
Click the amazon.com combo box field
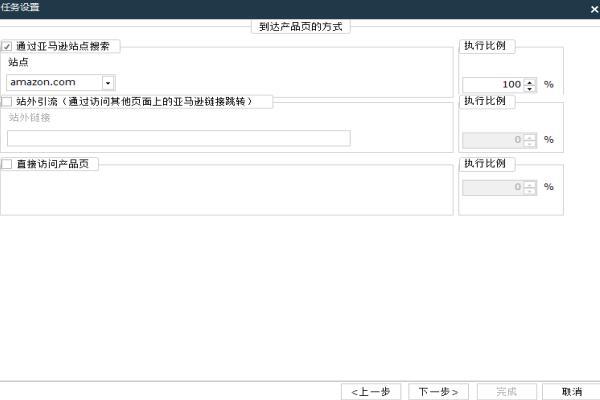click(60, 83)
